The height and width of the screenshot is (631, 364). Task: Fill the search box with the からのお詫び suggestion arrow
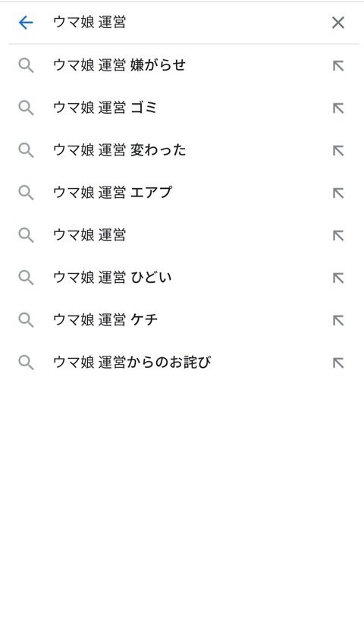[x=338, y=363]
